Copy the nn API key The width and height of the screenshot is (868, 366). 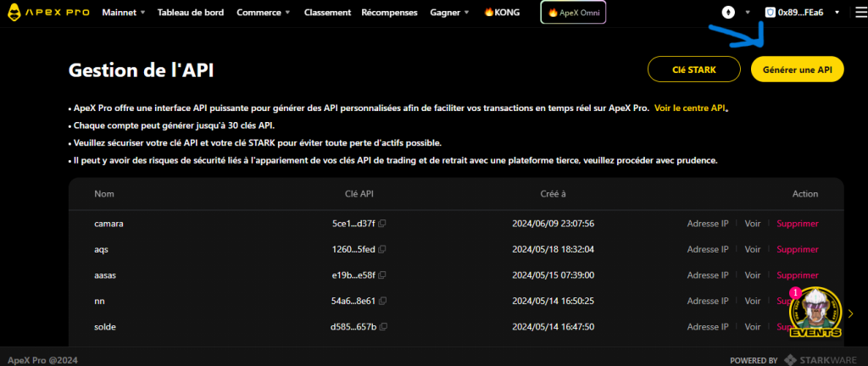[x=382, y=301]
